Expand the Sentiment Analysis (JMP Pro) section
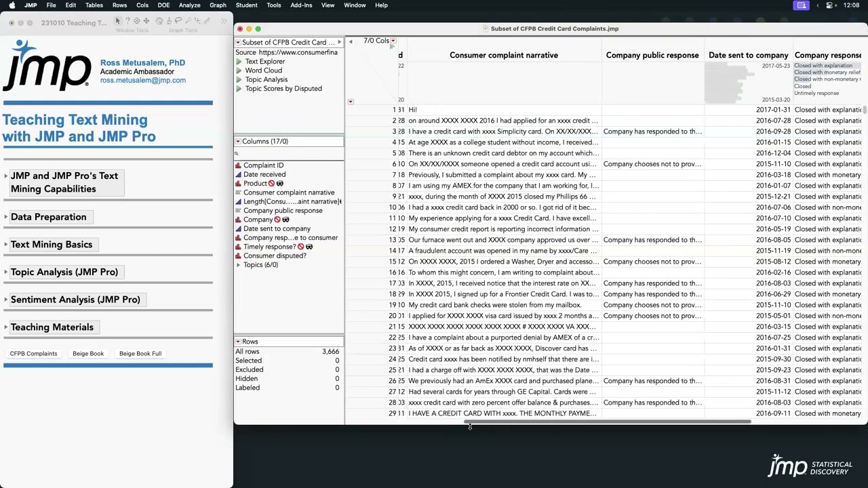 click(6, 300)
